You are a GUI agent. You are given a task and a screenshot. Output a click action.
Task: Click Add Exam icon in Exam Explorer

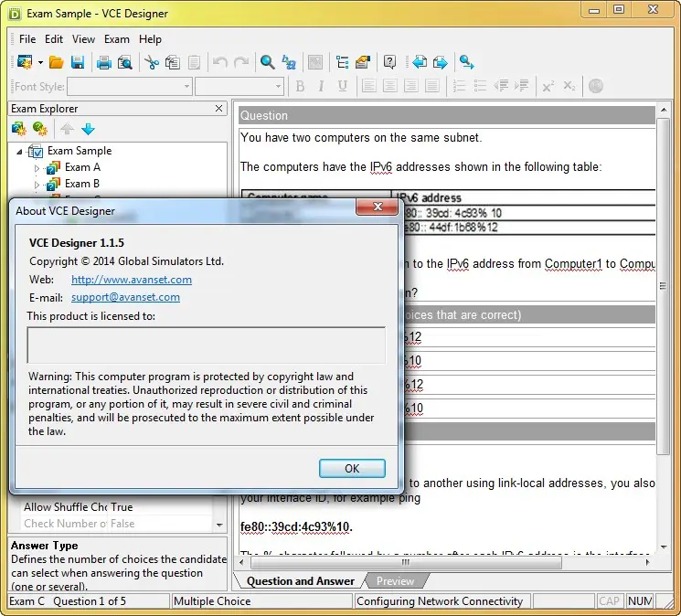(18, 129)
